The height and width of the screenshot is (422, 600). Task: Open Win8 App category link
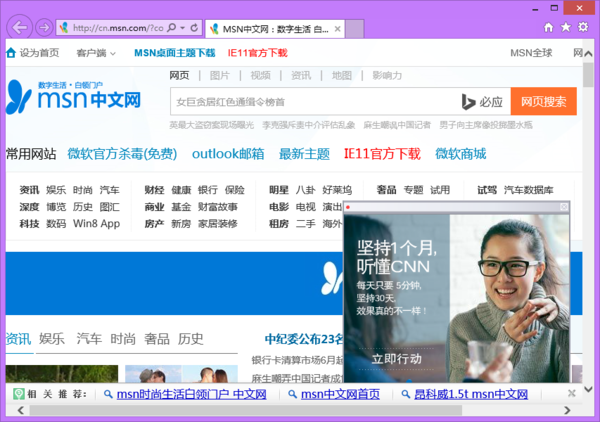(x=96, y=223)
